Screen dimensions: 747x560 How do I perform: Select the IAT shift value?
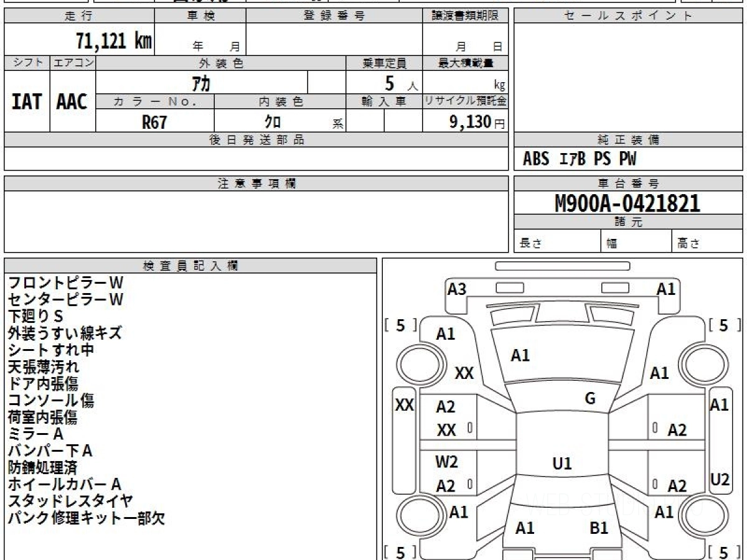[x=27, y=101]
